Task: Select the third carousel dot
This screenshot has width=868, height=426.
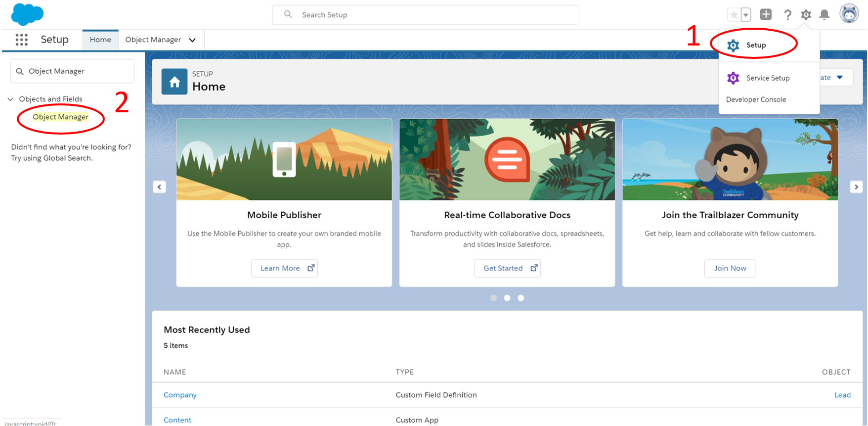Action: tap(521, 298)
